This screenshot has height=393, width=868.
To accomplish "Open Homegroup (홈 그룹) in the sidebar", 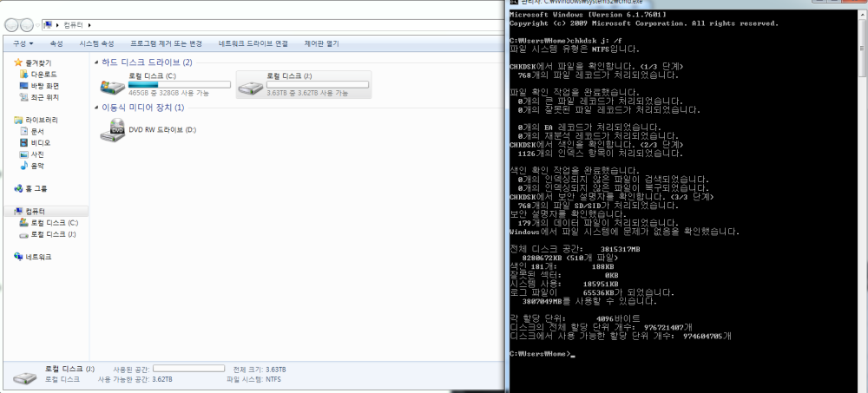I will coord(38,188).
